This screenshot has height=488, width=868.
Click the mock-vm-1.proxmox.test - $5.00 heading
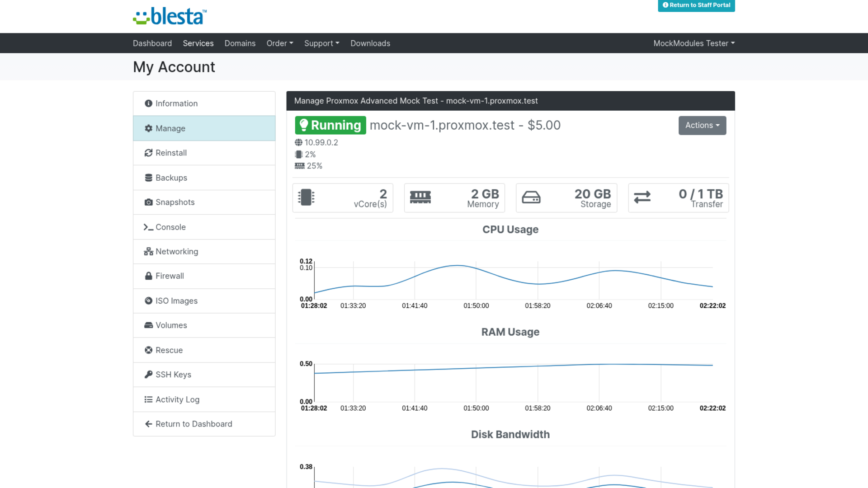tap(465, 125)
